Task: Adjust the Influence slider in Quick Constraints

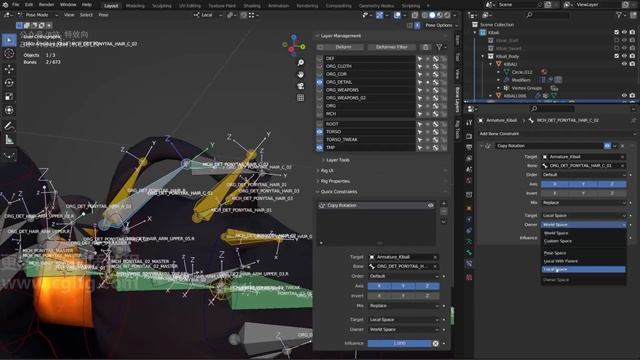Action: pyautogui.click(x=399, y=343)
